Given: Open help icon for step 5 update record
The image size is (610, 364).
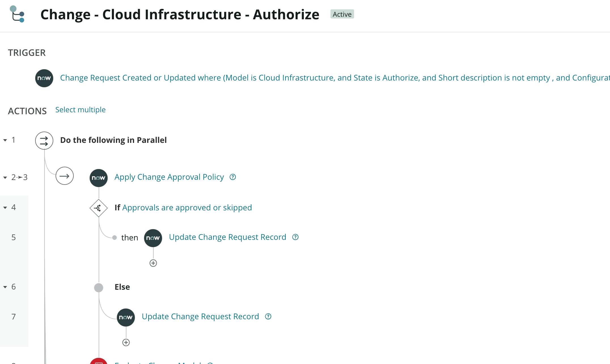Looking at the screenshot, I should click(295, 237).
